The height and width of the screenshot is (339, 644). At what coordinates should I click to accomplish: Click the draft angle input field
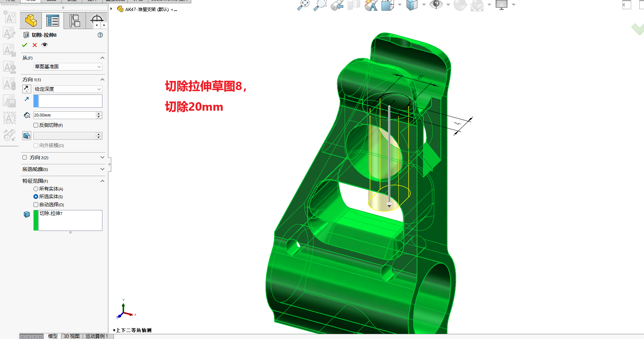[65, 136]
